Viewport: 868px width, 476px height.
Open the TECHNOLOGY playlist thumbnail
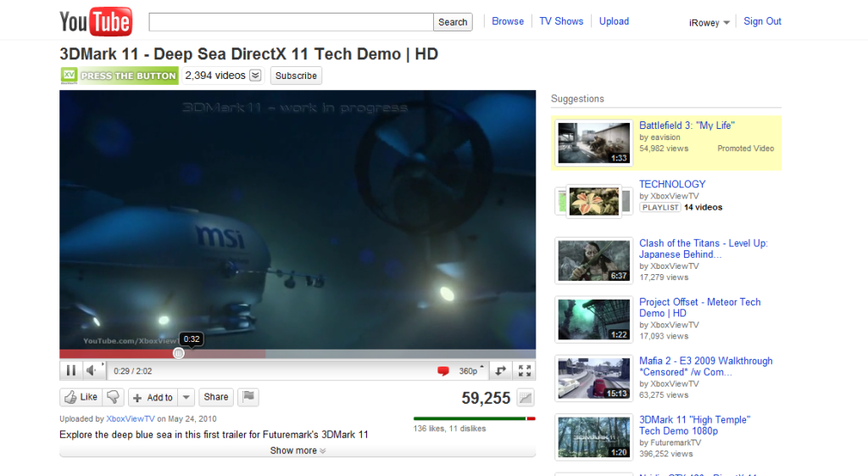coord(594,200)
